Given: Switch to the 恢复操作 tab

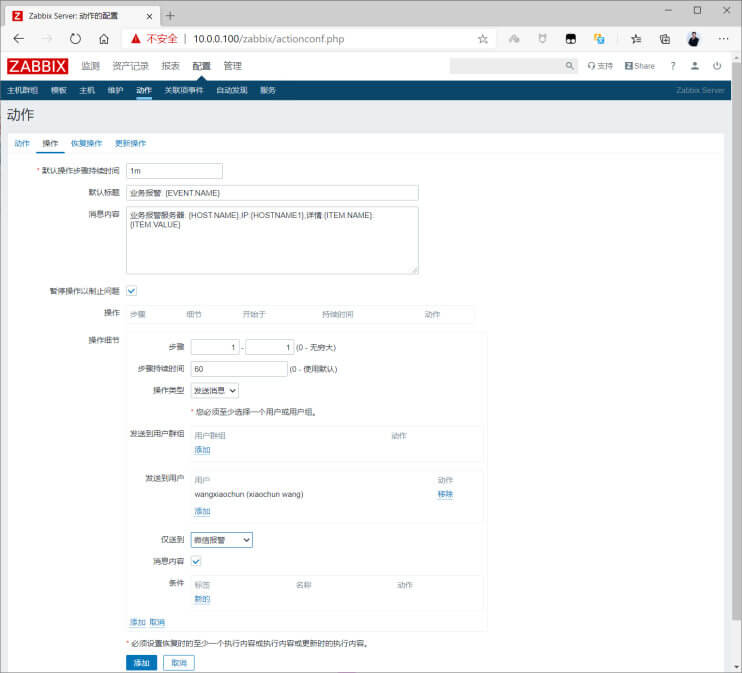Looking at the screenshot, I should 87,143.
